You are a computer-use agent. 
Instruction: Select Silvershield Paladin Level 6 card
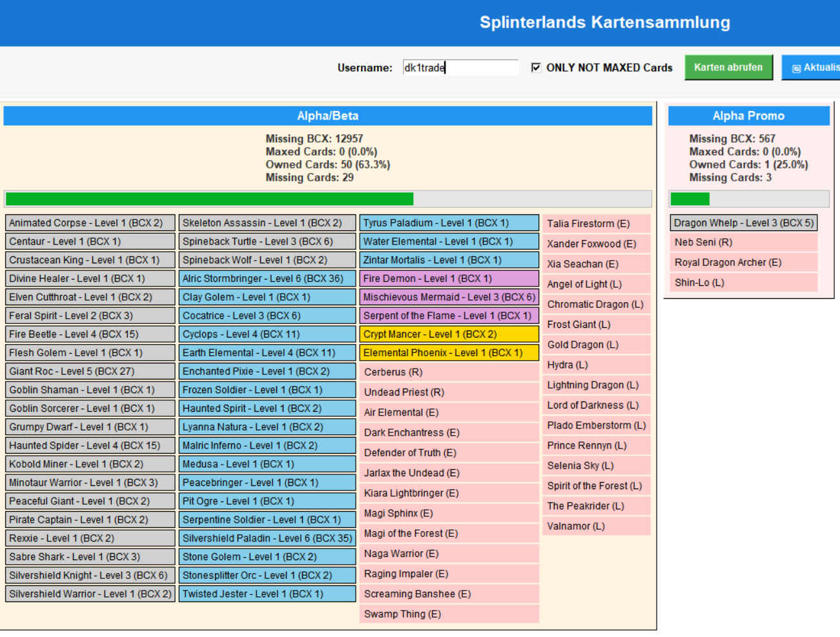pos(267,538)
